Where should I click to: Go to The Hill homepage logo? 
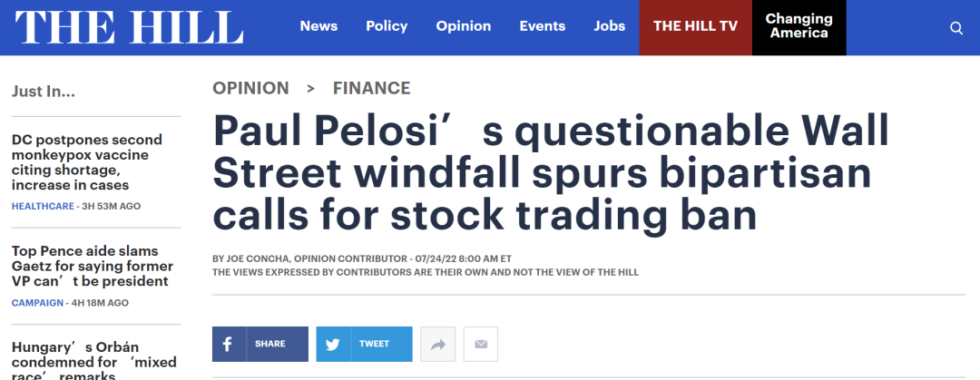129,27
